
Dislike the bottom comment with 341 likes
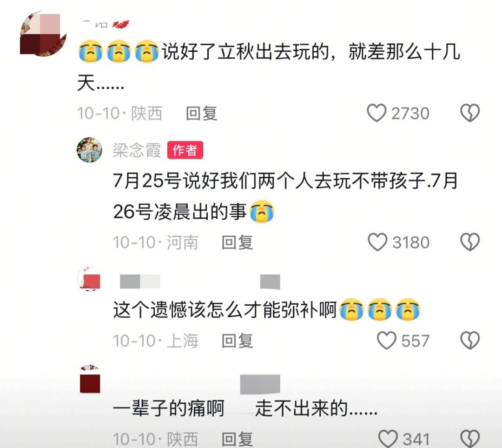click(x=469, y=438)
